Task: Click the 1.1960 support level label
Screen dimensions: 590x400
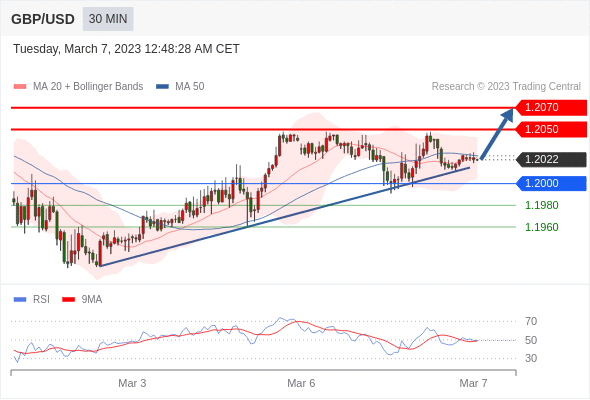Action: (542, 227)
